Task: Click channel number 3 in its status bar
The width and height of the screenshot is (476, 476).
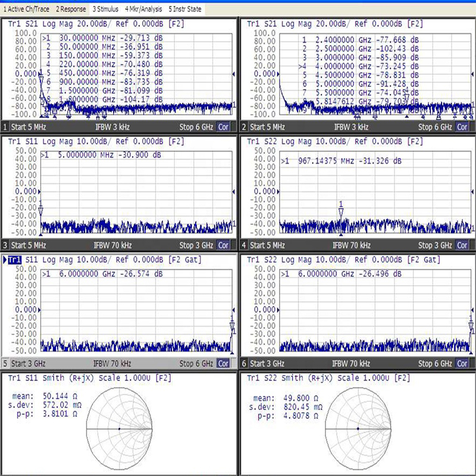Action: 5,245
